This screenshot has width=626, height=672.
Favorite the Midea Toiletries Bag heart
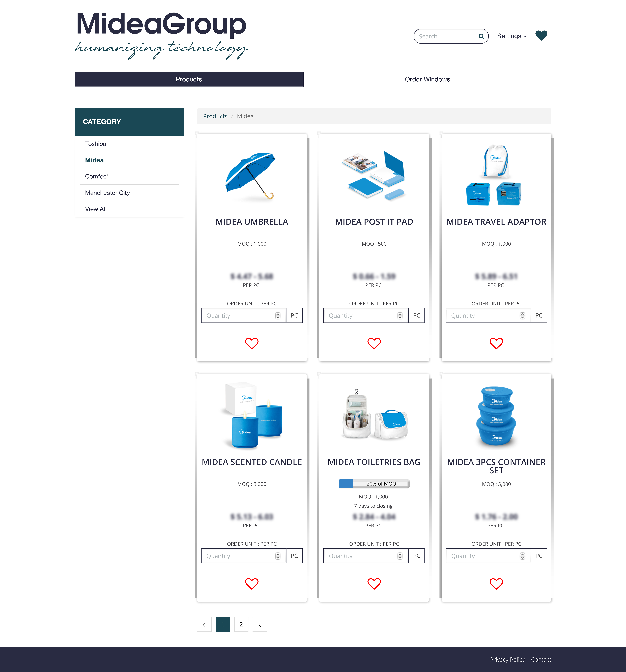click(374, 584)
